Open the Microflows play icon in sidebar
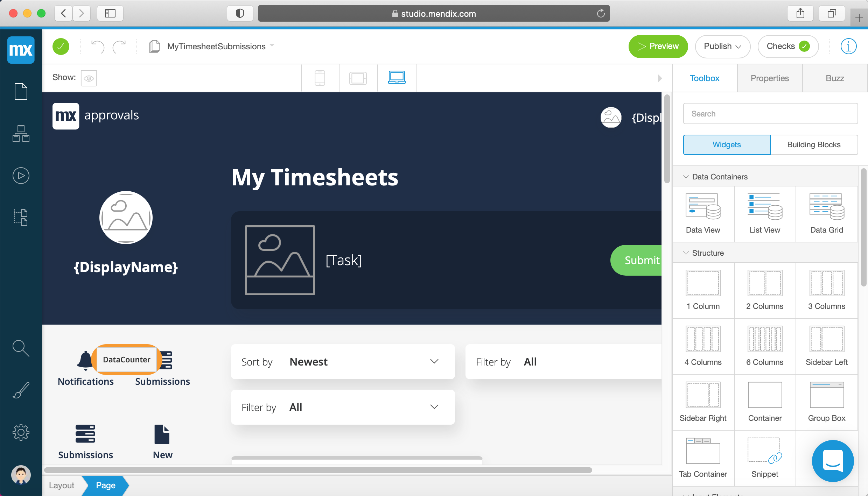This screenshot has width=868, height=496. click(x=21, y=176)
